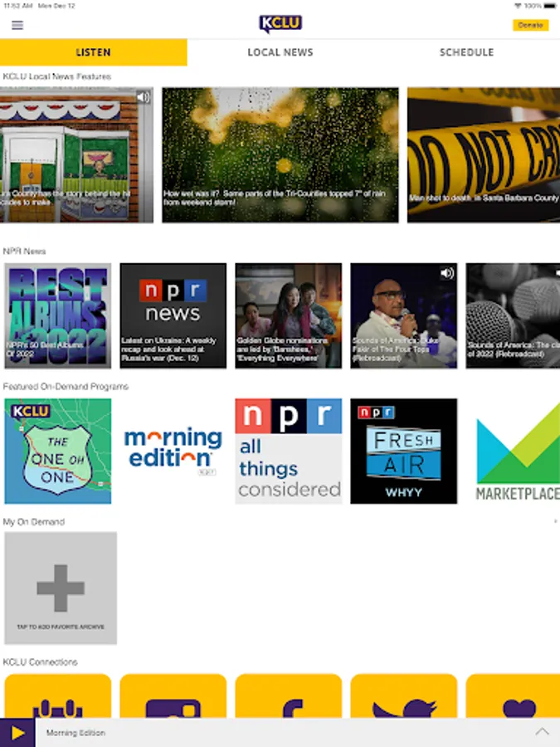Viewport: 560px width, 747px height.
Task: Tap the KCLU Local News Features heading
Action: click(57, 76)
